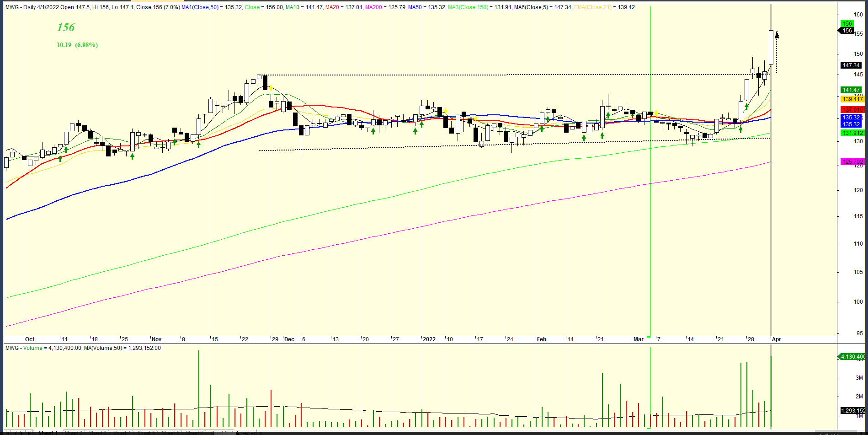
Task: Switch to the Sheet 1 tab
Action: point(48,432)
